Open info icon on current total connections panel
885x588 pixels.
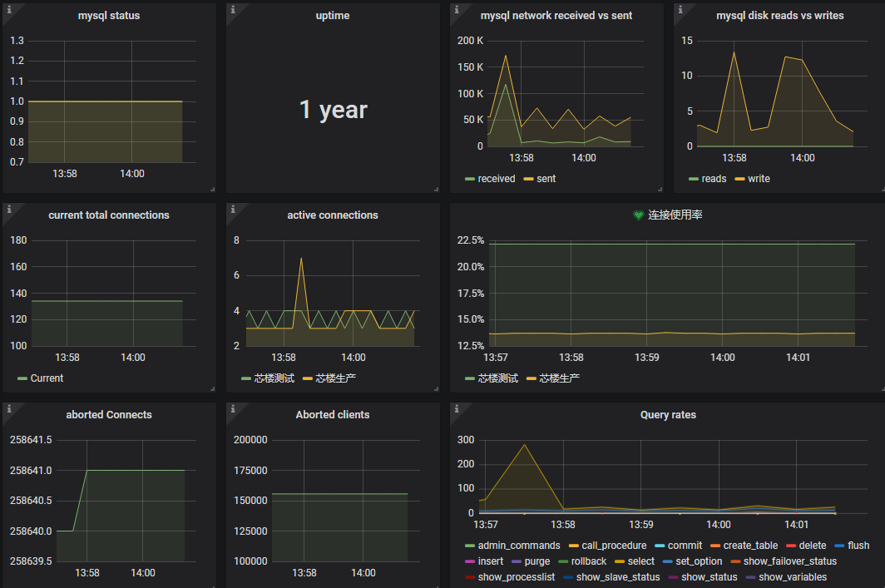[x=9, y=210]
